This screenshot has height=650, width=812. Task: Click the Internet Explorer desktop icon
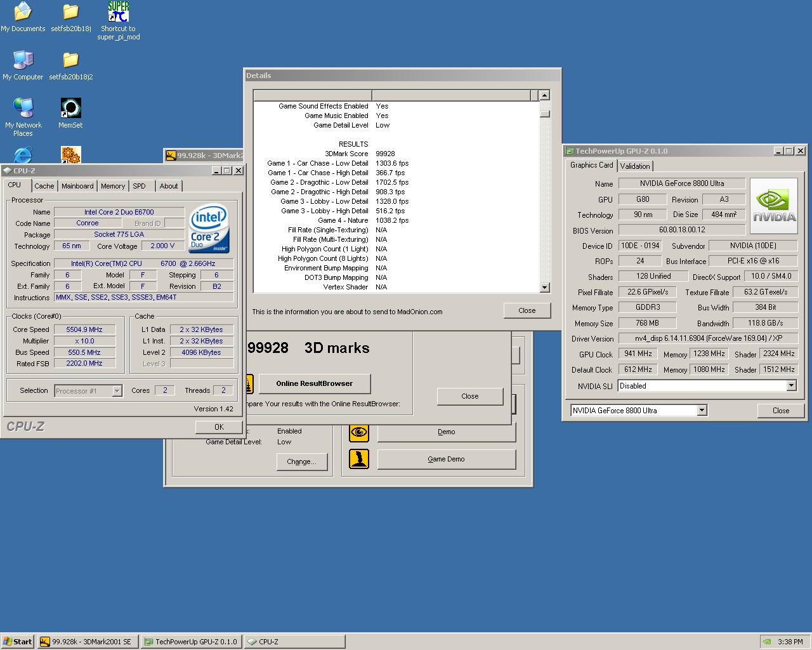click(23, 155)
